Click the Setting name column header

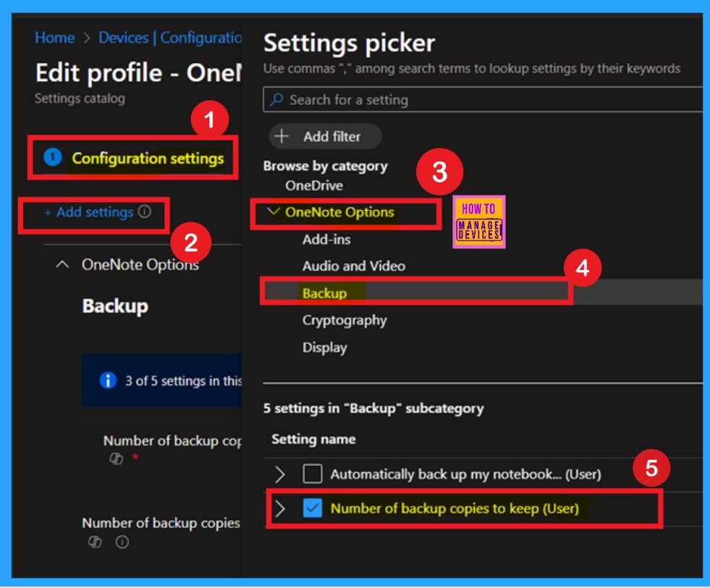pos(313,439)
